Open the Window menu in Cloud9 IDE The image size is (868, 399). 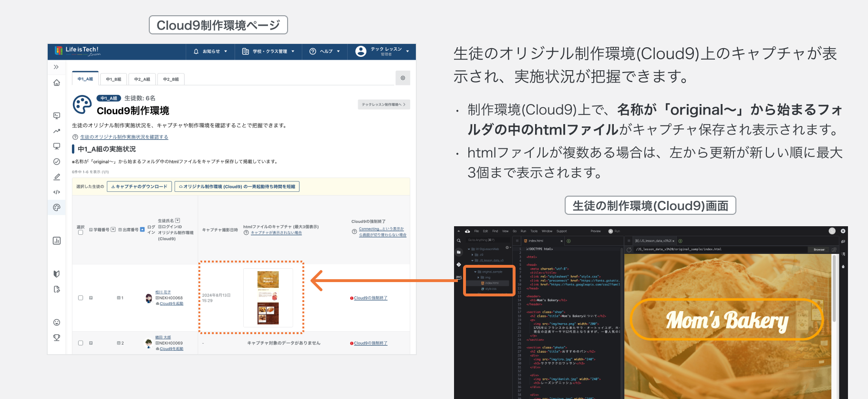click(x=547, y=231)
